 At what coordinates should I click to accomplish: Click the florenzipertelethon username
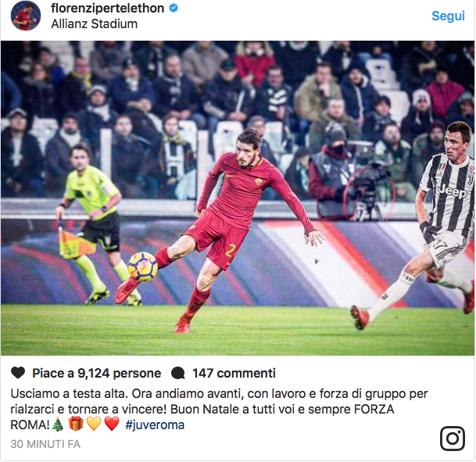coord(107,8)
